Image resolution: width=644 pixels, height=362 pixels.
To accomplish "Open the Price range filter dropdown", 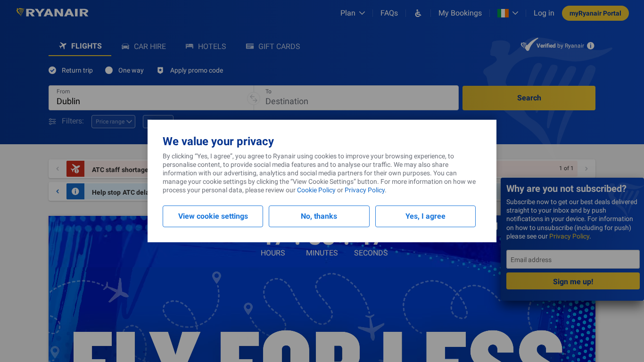I will tap(113, 122).
